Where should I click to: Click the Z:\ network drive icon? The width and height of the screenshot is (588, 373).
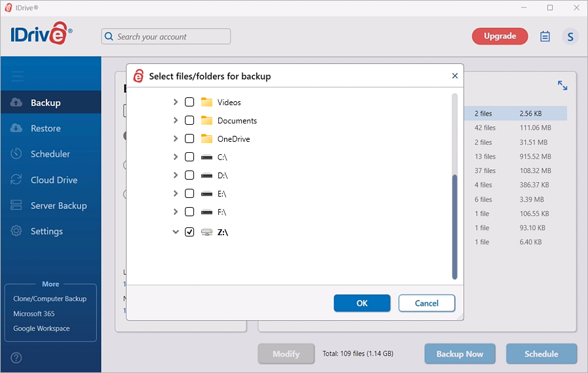[x=206, y=232]
